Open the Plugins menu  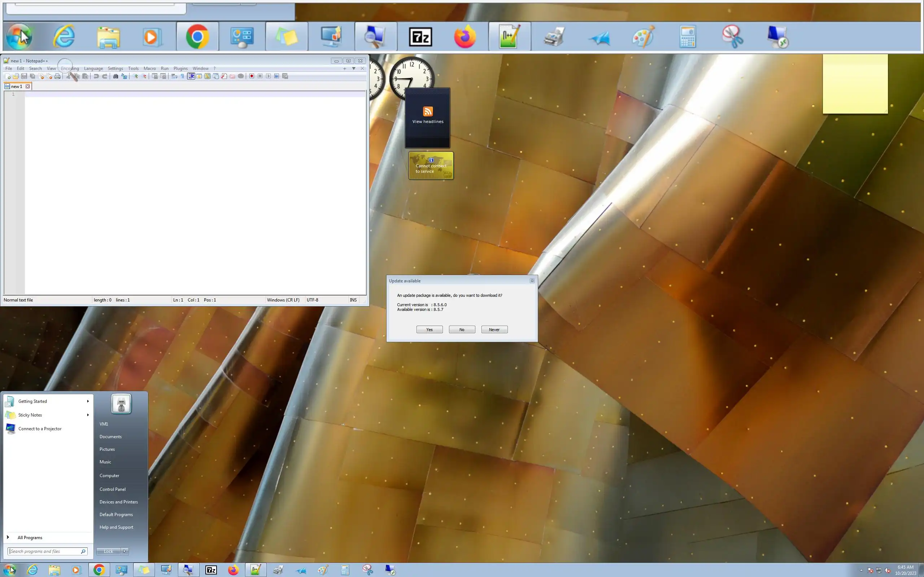click(x=180, y=69)
